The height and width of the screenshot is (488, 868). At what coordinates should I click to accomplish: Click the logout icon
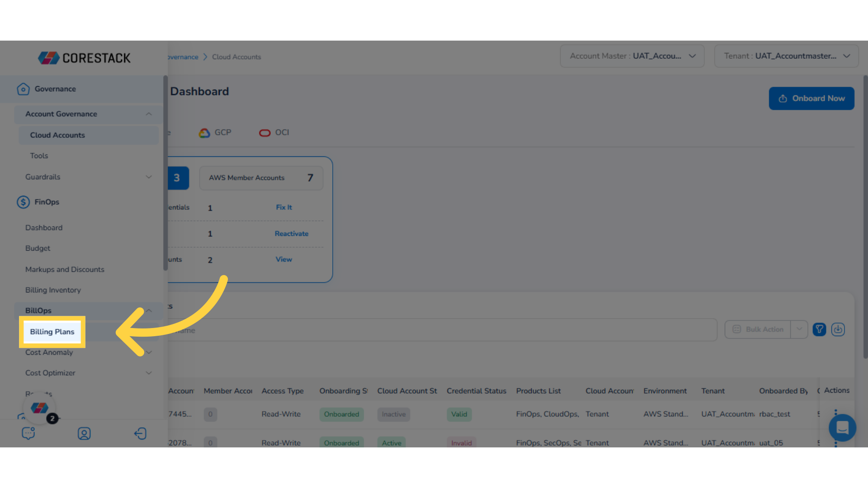point(140,433)
